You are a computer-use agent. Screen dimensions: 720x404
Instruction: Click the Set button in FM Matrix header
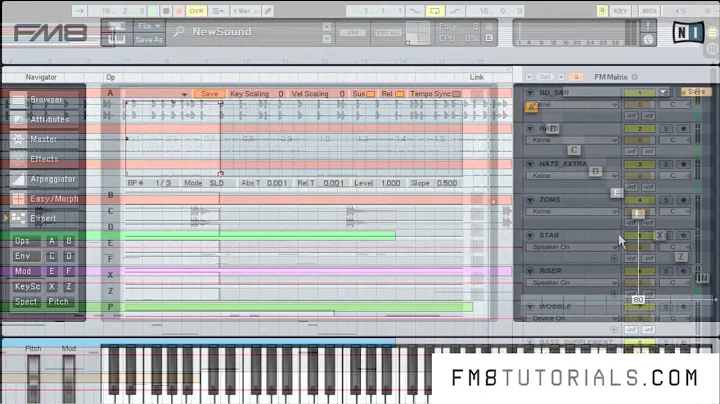coord(545,77)
